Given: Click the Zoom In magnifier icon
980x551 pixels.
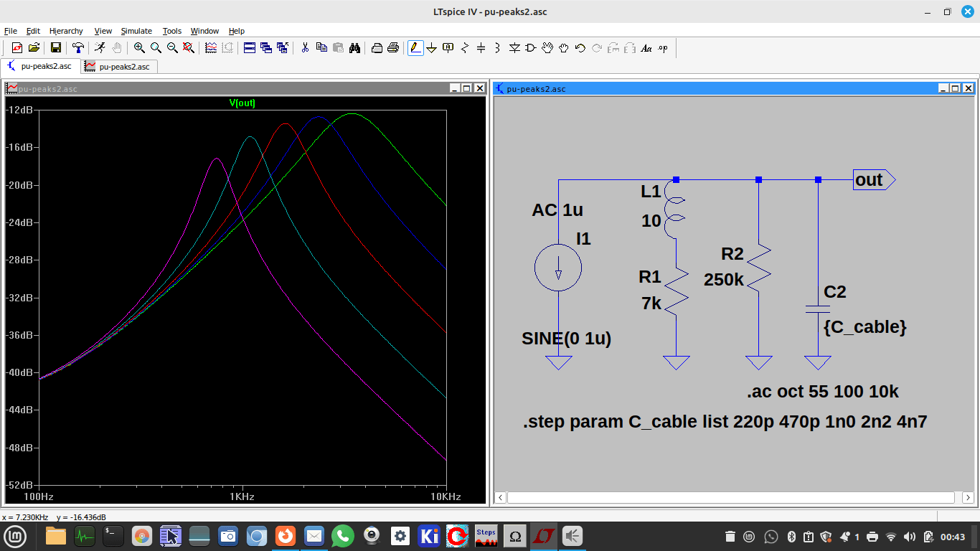Looking at the screenshot, I should [139, 48].
